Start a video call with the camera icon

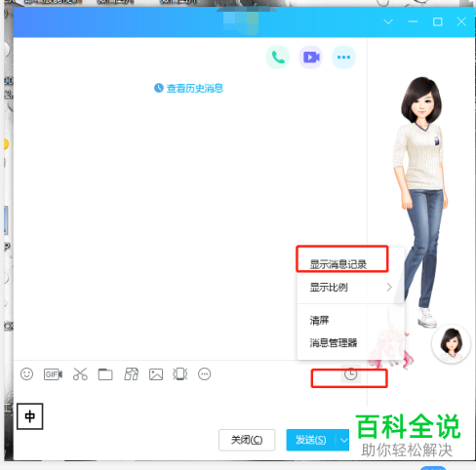coord(311,58)
